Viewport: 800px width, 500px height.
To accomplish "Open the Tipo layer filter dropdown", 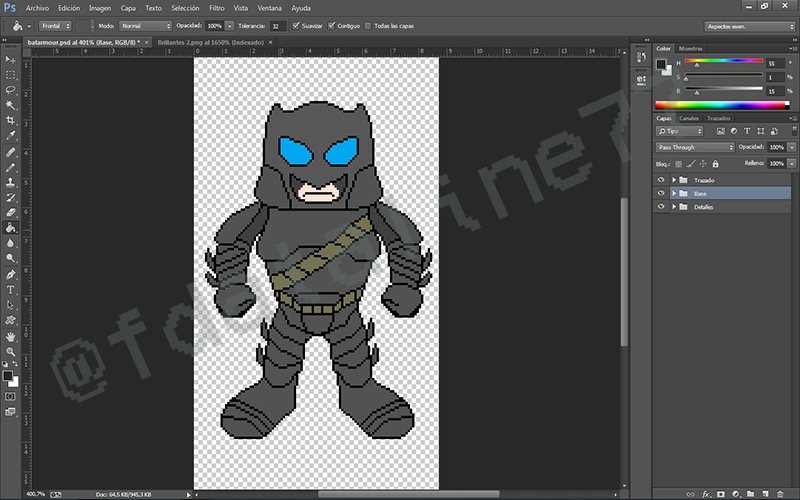I will click(680, 131).
